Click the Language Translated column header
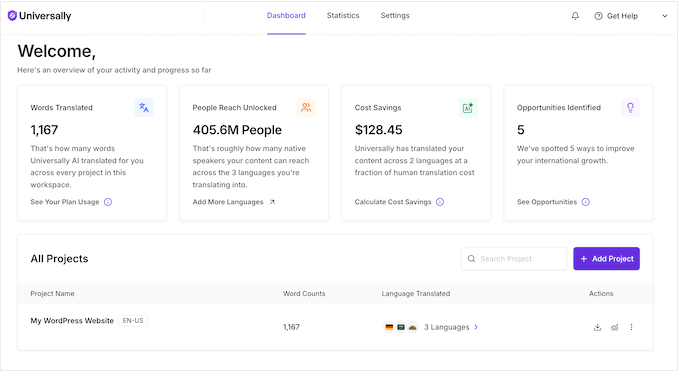The height and width of the screenshot is (371, 680). 416,294
